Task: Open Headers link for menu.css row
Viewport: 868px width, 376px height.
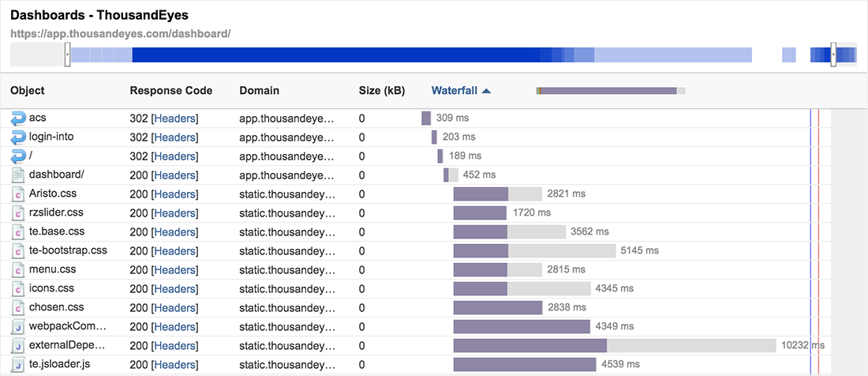Action: tap(175, 270)
